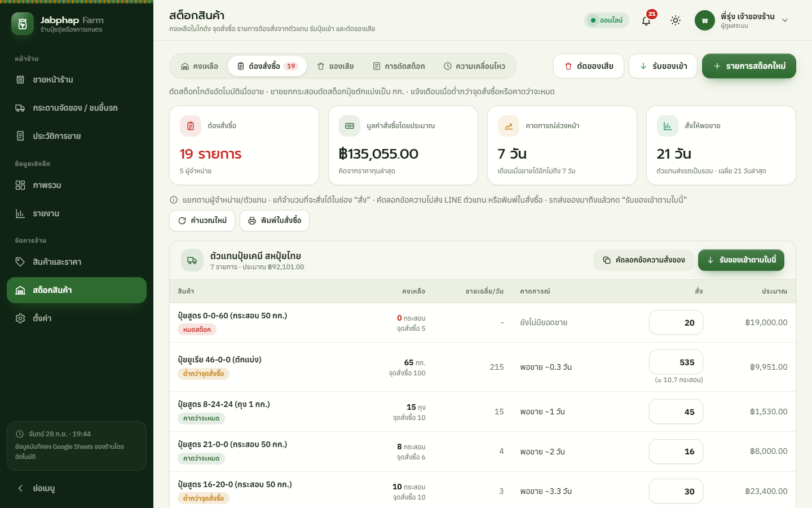812x508 pixels.
Task: Click the info icon before แยกตามผู้จำหน่าย
Action: 174,200
